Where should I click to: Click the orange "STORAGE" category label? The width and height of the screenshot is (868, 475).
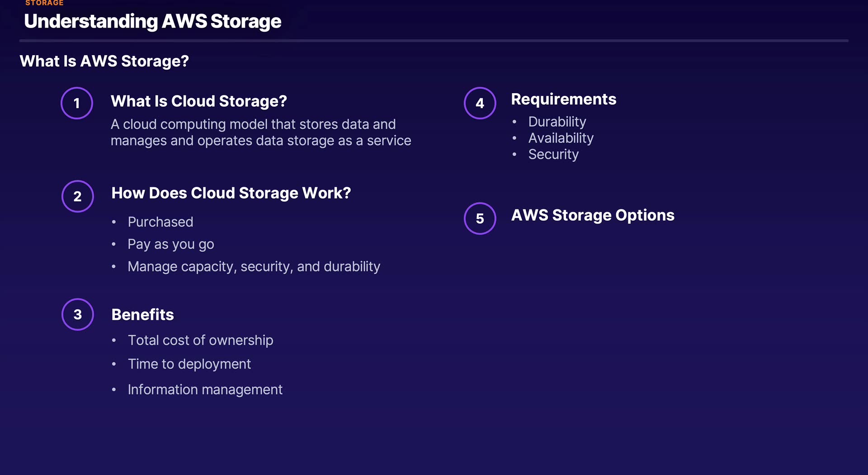pos(44,3)
